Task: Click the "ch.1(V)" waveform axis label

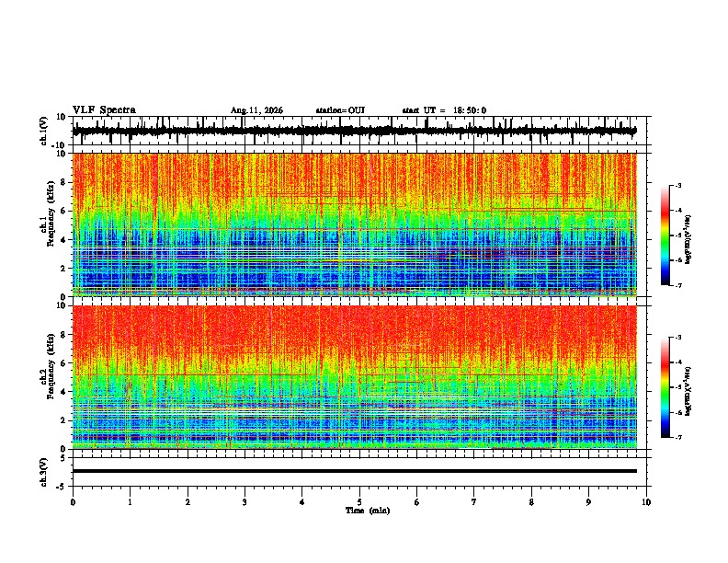Action: (x=43, y=131)
